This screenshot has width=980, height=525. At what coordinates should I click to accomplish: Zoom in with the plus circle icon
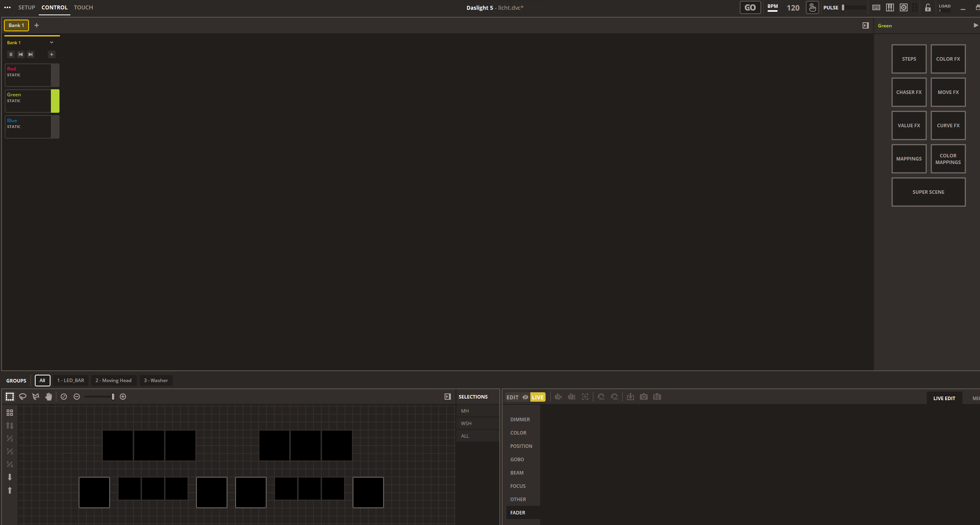point(123,397)
